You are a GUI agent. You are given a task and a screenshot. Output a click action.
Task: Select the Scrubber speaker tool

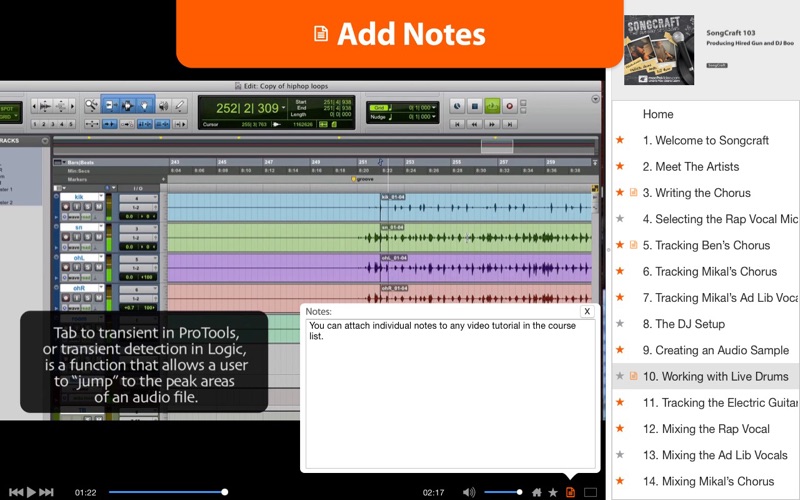click(163, 106)
